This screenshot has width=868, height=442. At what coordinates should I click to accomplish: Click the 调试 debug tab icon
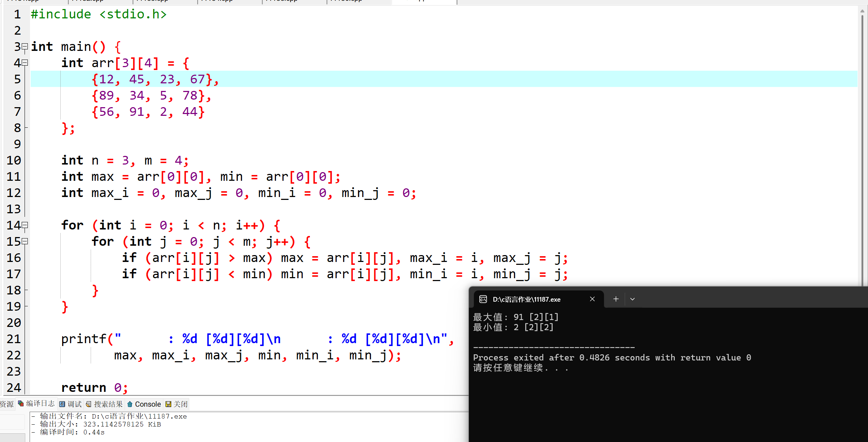tap(62, 404)
